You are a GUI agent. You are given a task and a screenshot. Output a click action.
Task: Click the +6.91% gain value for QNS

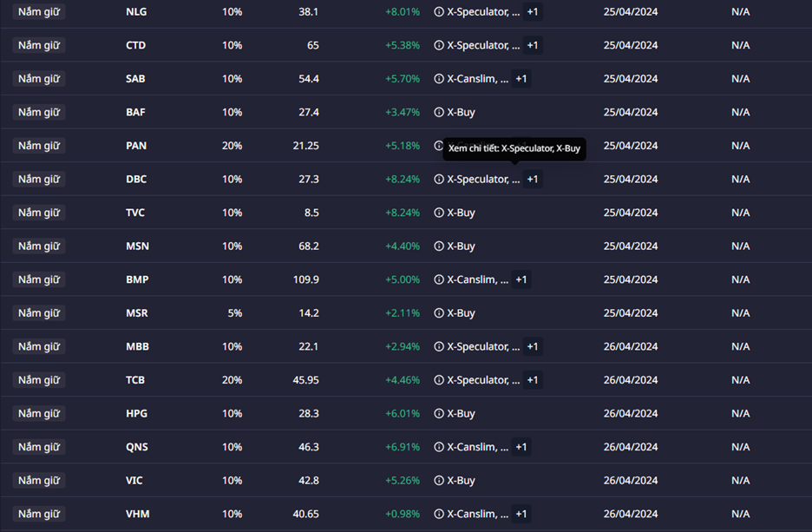(403, 447)
